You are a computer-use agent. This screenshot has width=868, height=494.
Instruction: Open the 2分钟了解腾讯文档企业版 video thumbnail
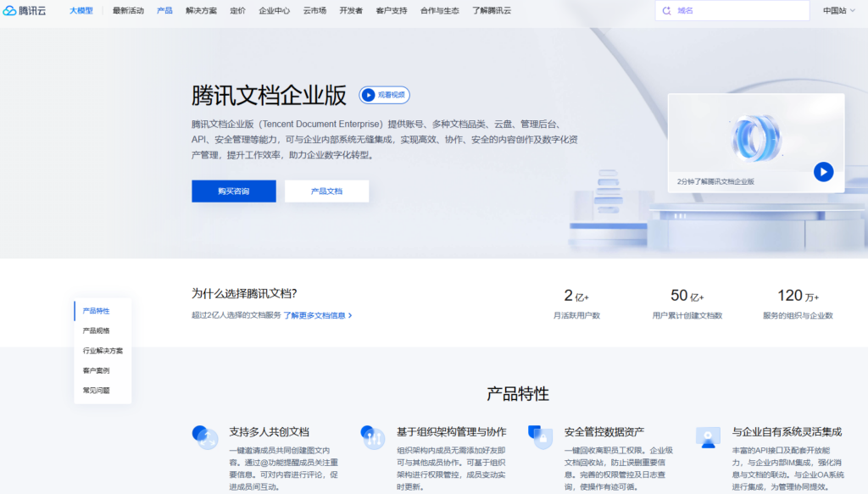[755, 142]
